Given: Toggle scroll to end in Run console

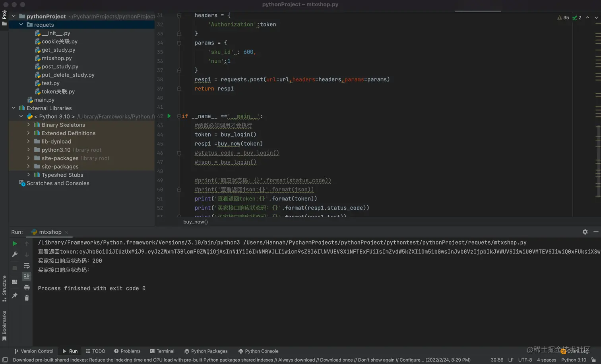Looking at the screenshot, I should (27, 276).
